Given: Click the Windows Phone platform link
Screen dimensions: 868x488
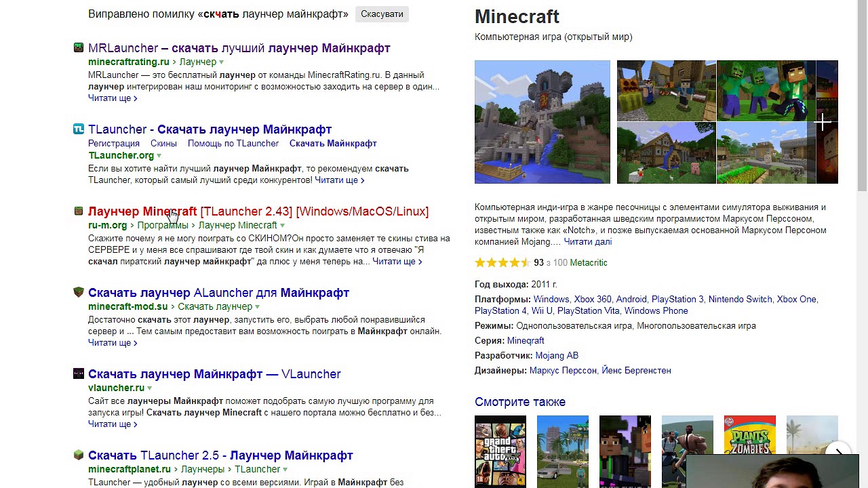Looking at the screenshot, I should [656, 311].
